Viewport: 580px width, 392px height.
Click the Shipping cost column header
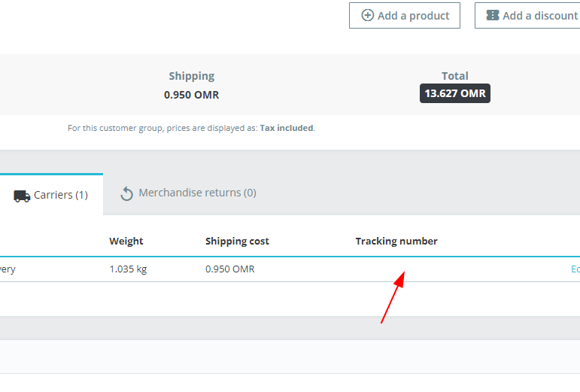(237, 241)
